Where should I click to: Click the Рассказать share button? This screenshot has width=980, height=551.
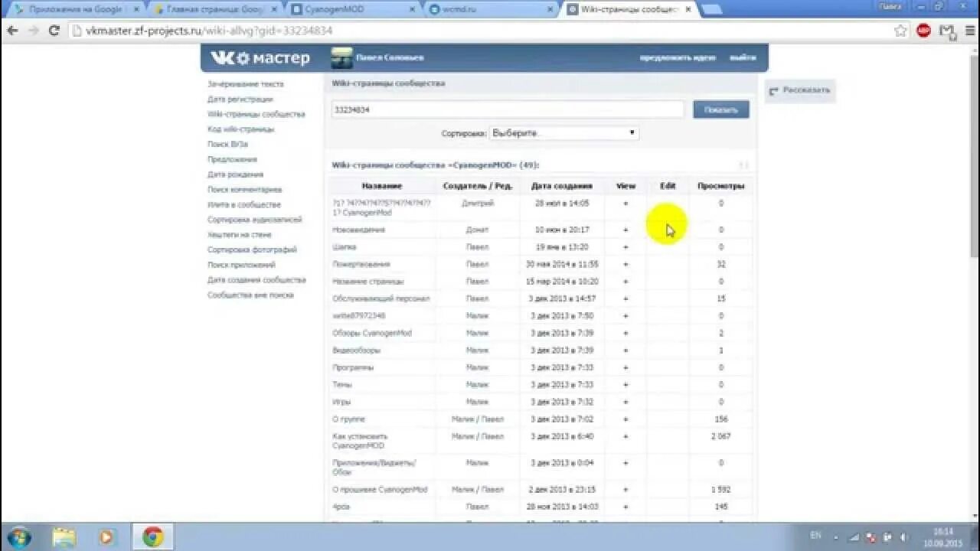799,90
